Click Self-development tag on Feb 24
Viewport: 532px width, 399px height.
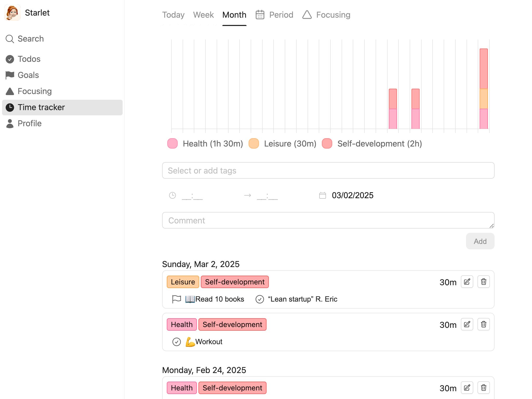coord(232,388)
